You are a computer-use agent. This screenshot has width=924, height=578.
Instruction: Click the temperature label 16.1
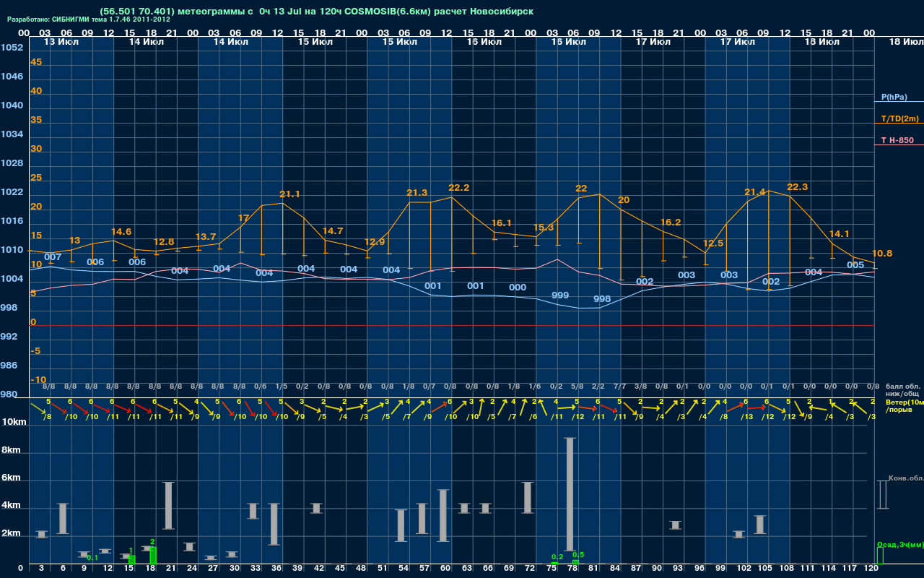pos(501,223)
